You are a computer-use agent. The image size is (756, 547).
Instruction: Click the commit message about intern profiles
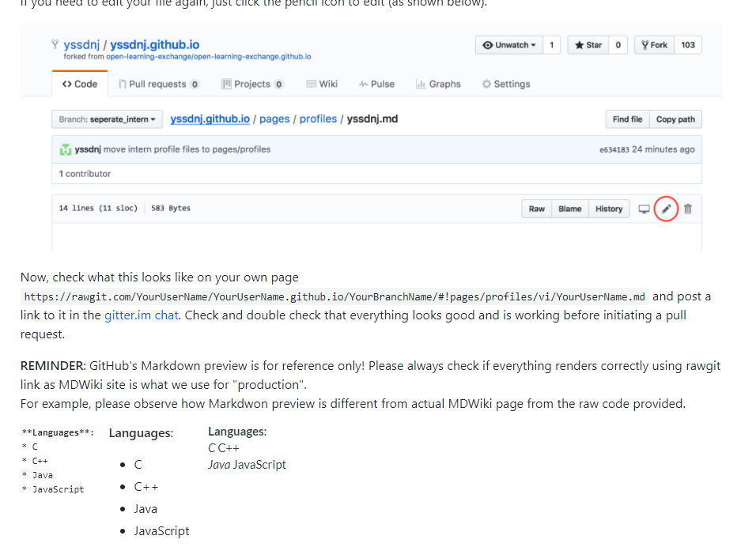(187, 149)
